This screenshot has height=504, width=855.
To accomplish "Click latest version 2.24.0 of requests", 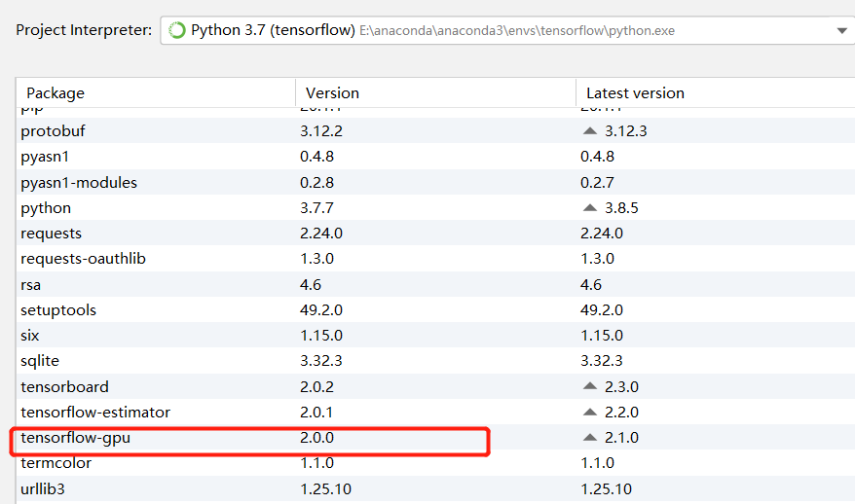I will [x=602, y=234].
